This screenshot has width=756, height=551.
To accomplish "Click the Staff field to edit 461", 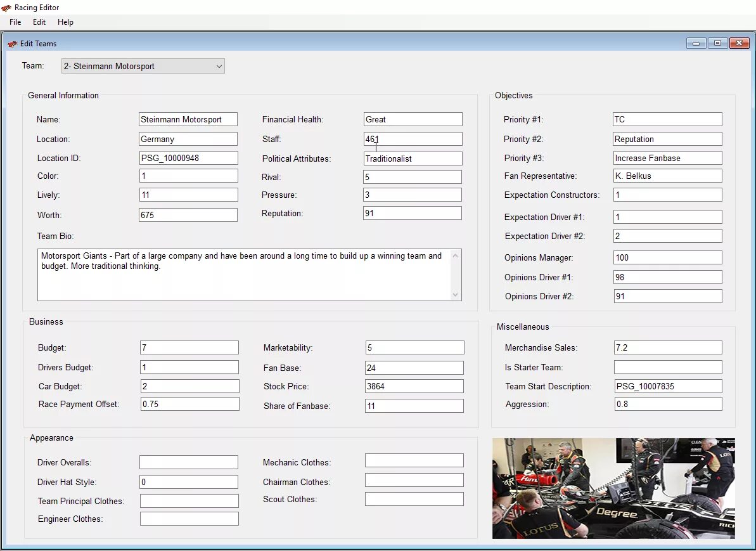I will [x=413, y=138].
